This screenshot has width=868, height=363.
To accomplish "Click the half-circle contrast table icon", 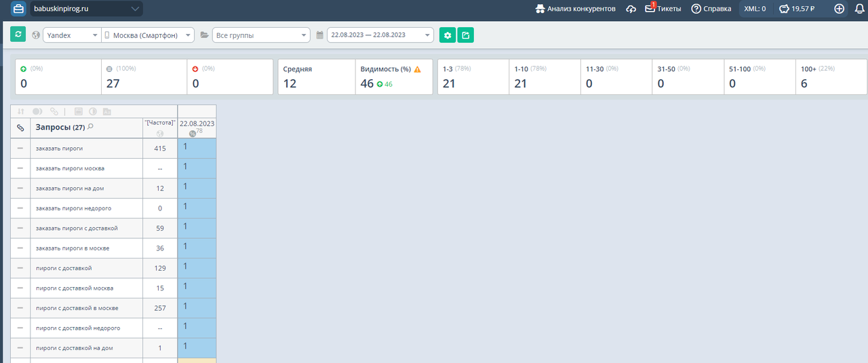I will point(92,111).
